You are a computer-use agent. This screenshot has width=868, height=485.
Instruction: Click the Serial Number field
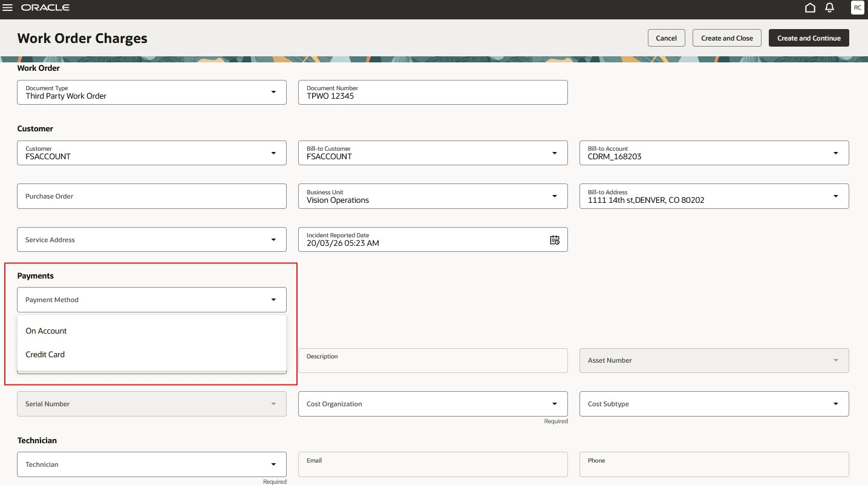coord(152,404)
